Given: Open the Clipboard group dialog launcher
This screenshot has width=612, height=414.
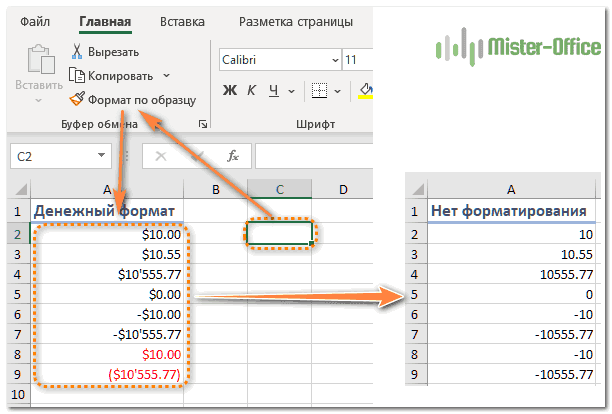Looking at the screenshot, I should 203,124.
